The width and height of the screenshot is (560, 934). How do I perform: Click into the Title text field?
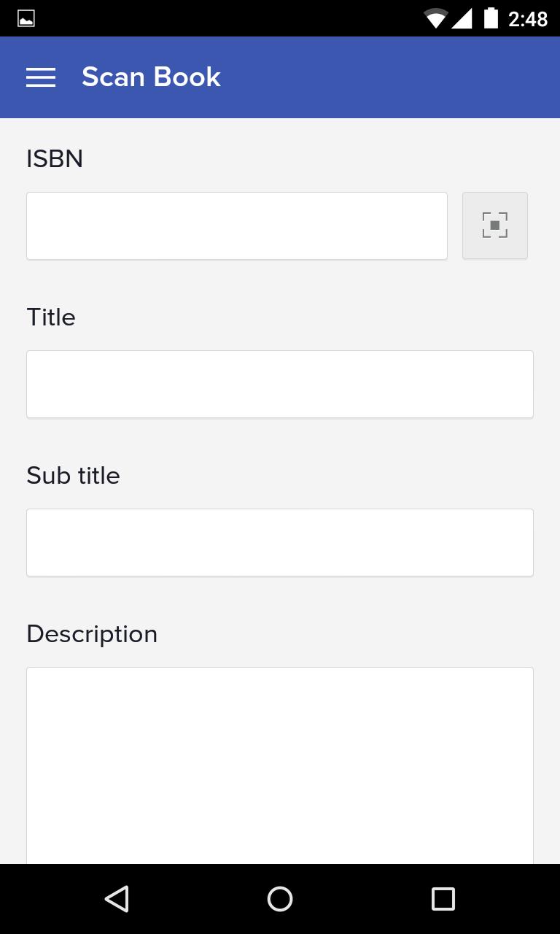(280, 384)
